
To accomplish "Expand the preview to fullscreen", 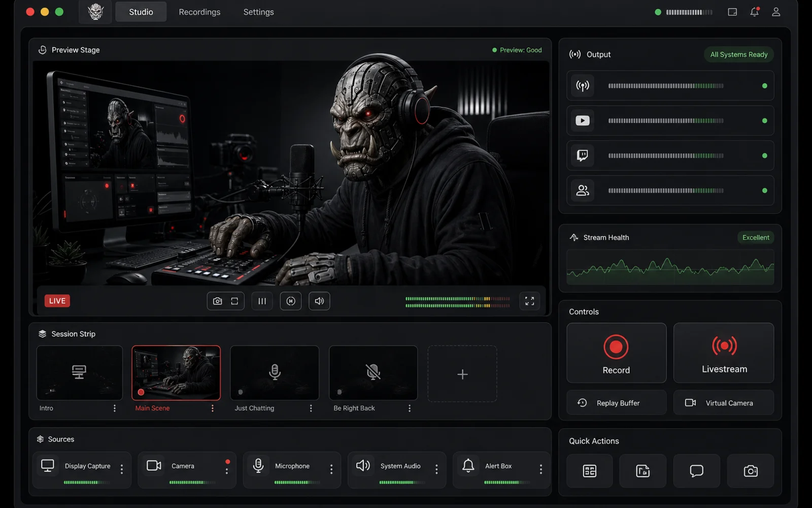I will pos(529,301).
